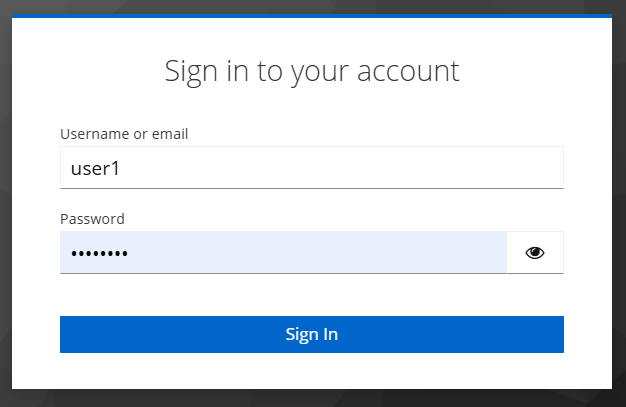Image resolution: width=626 pixels, height=407 pixels.
Task: Focus the Password input field
Action: click(x=283, y=253)
